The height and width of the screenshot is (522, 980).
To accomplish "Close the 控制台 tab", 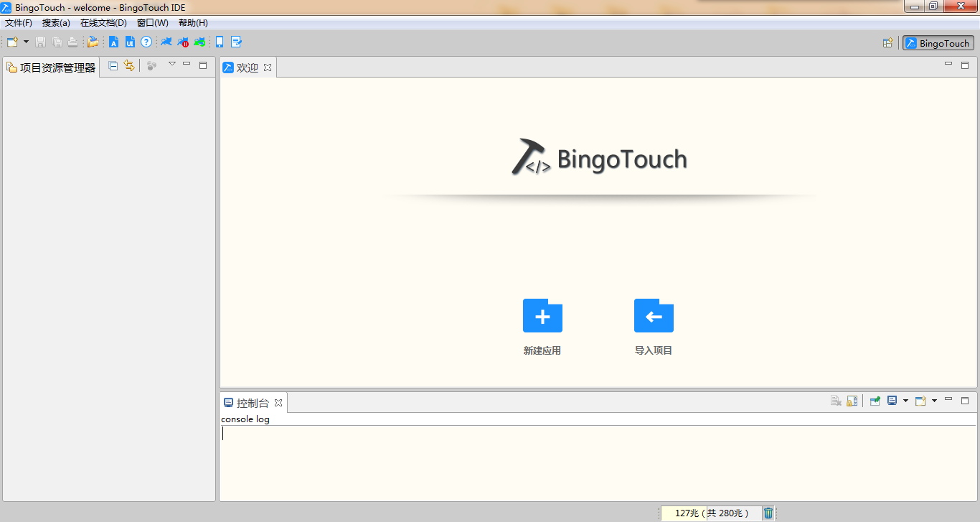I will click(x=278, y=403).
